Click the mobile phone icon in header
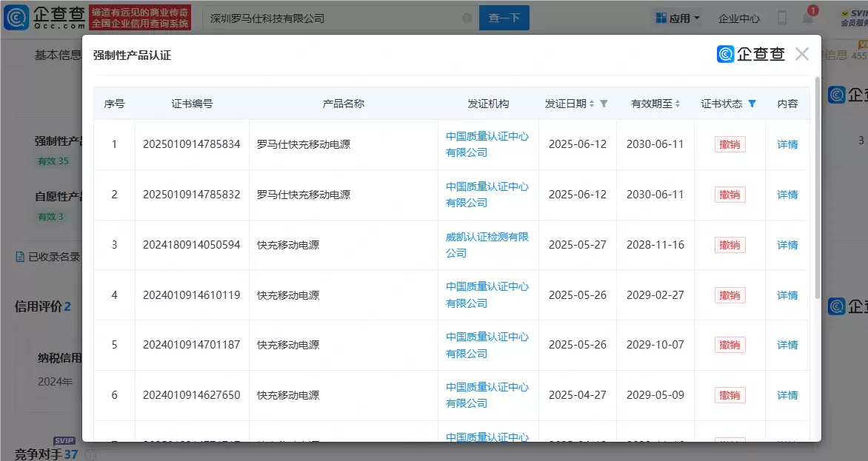Viewport: 868px width, 461px height. 782,18
